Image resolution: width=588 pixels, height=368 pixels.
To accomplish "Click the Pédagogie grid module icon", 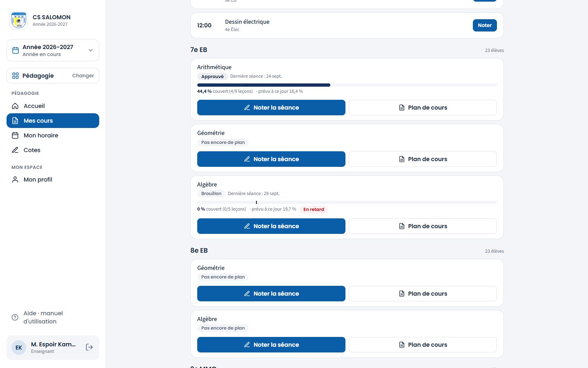I will click(x=16, y=76).
